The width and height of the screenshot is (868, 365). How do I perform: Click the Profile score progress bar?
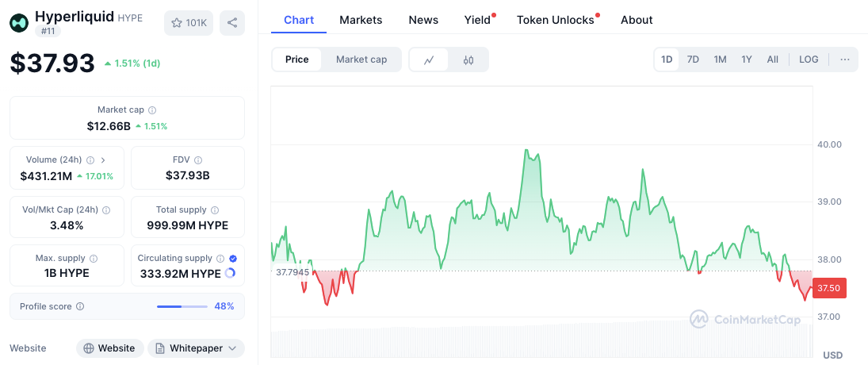(182, 306)
